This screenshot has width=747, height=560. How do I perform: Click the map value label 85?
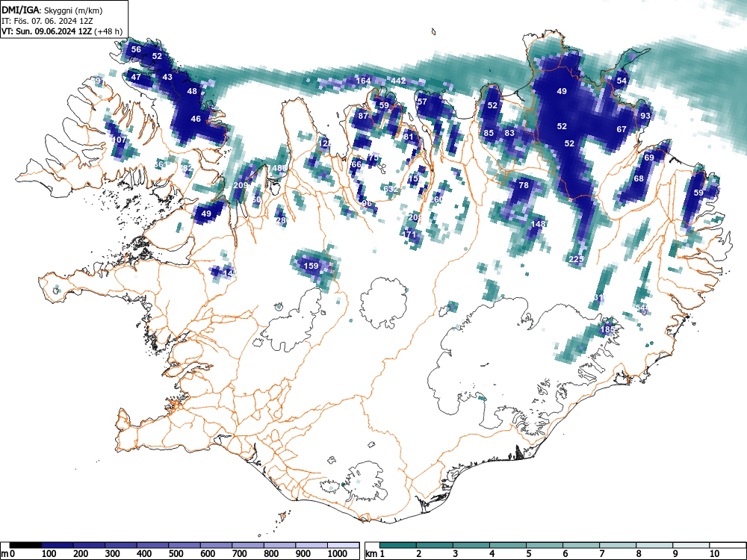(x=489, y=134)
